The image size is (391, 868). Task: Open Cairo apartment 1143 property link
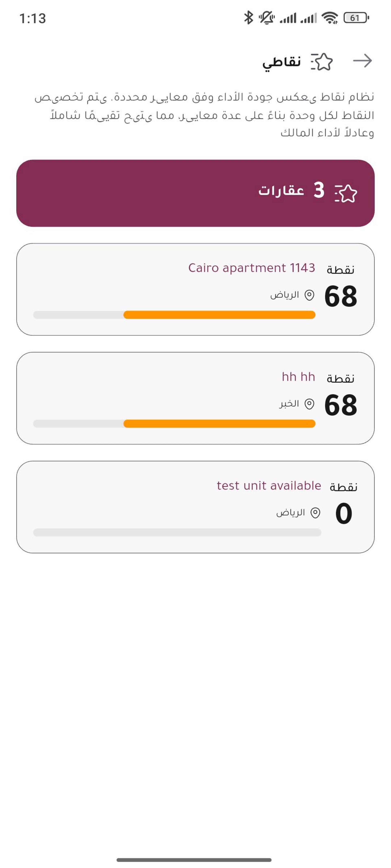tap(252, 268)
